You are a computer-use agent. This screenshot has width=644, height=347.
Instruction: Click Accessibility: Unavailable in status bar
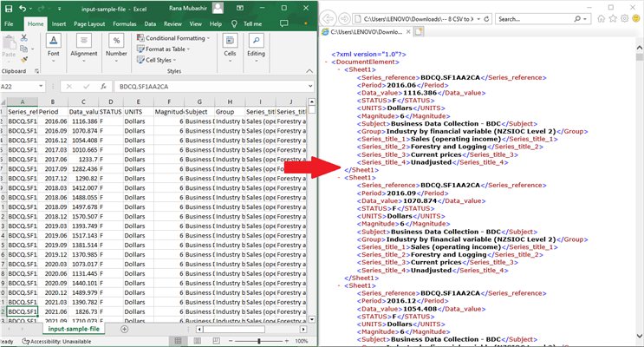[x=56, y=341]
